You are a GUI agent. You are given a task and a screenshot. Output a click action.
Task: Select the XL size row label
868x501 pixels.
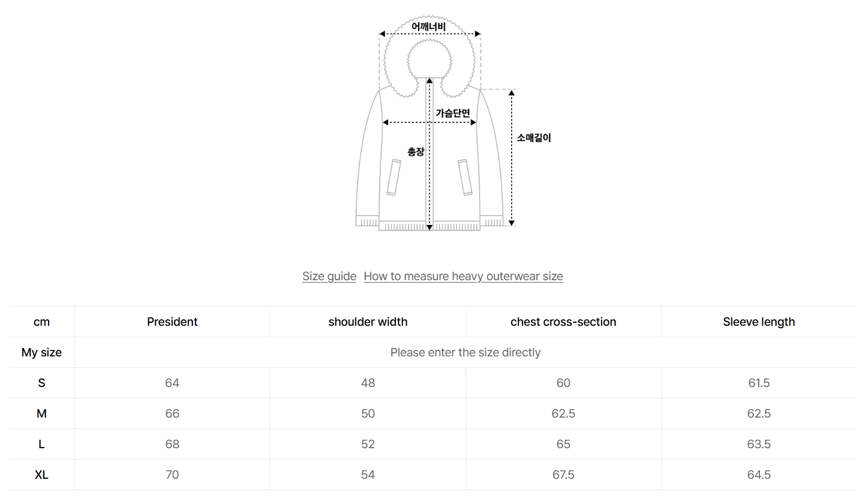[41, 475]
